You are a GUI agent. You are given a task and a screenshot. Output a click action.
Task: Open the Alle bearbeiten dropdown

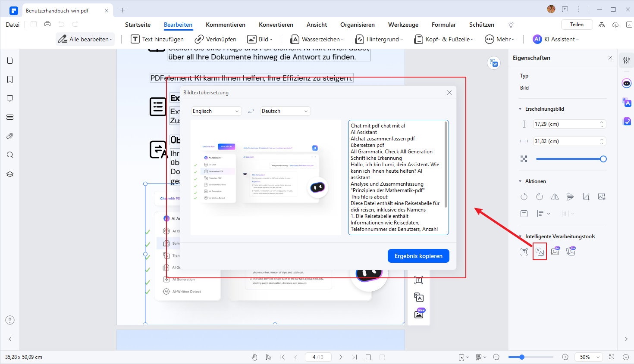(85, 39)
